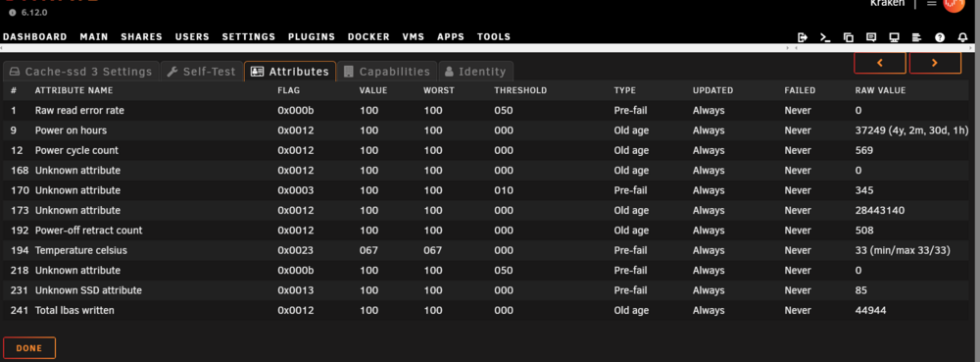Open the Users menu

pyautogui.click(x=192, y=37)
